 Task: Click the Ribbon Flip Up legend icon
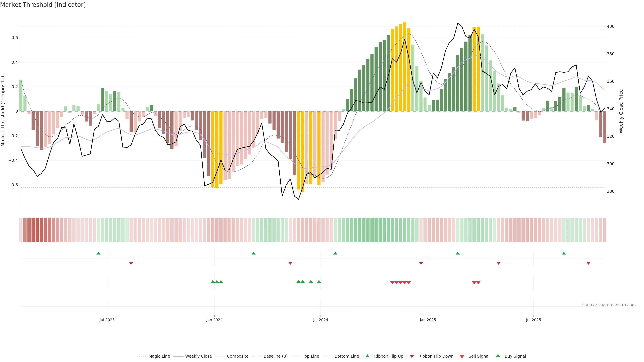[367, 356]
